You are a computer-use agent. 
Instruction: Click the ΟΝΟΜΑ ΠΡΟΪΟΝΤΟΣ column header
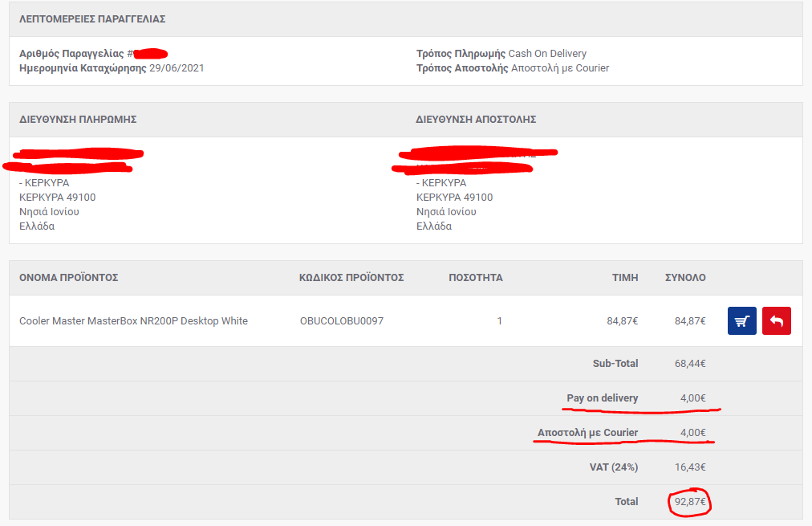pos(69,277)
